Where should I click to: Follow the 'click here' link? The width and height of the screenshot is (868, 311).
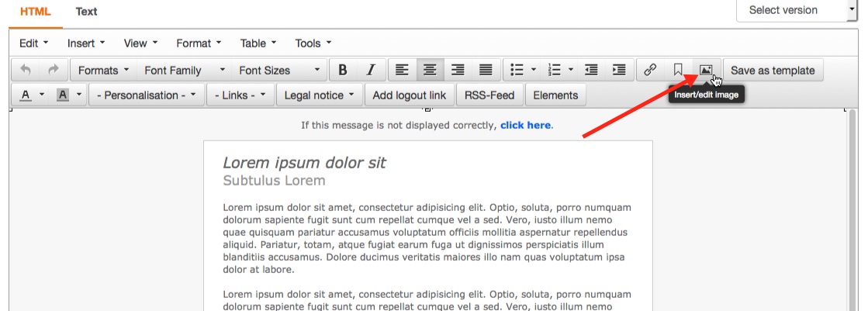click(525, 125)
